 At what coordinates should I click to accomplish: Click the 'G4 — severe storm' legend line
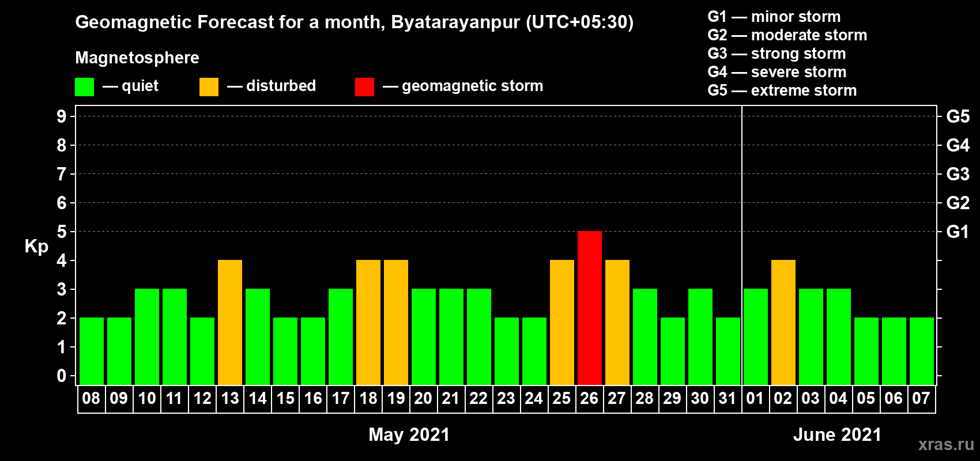point(777,72)
